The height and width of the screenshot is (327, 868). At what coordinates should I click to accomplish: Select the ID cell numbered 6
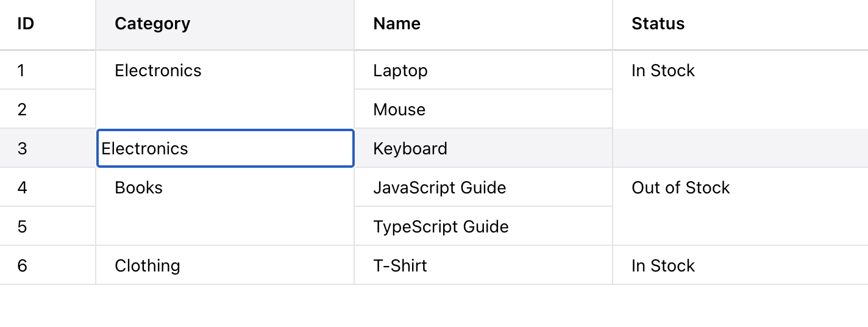tap(23, 266)
